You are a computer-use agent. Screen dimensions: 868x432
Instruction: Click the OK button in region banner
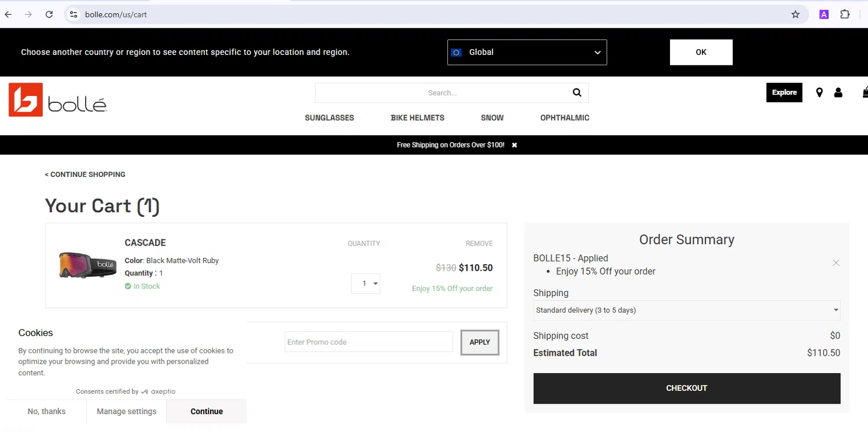coord(701,52)
